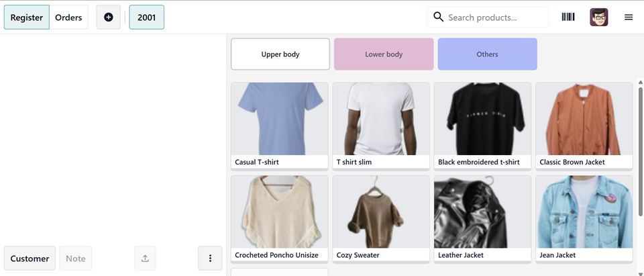Add the Casual T-shirt product
Image resolution: width=644 pixels, height=276 pixels.
(279, 126)
